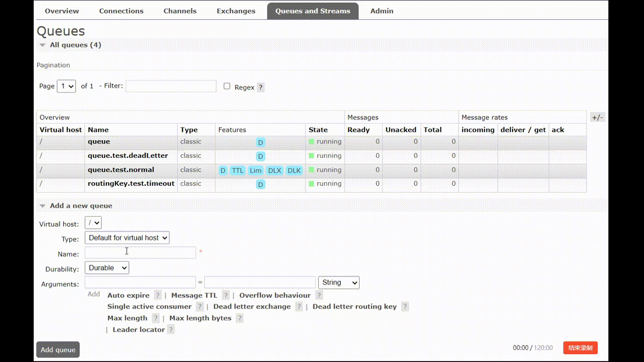The height and width of the screenshot is (362, 644).
Task: Sort by the Ready column header
Action: (359, 129)
